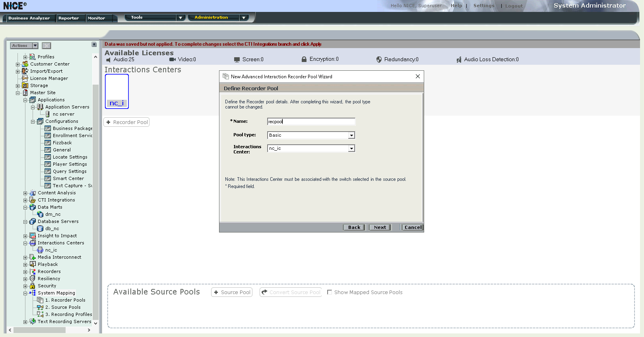Collapse the Master Site tree node
This screenshot has width=644, height=337.
pyautogui.click(x=17, y=93)
